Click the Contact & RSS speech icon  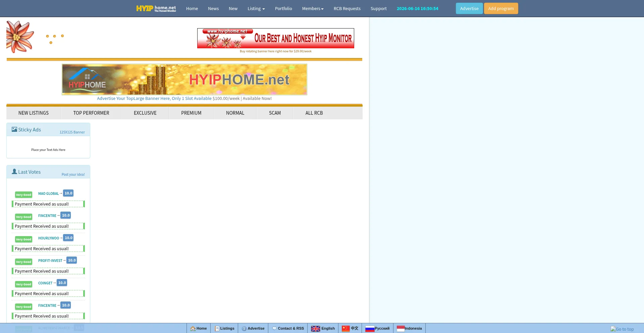click(x=274, y=329)
